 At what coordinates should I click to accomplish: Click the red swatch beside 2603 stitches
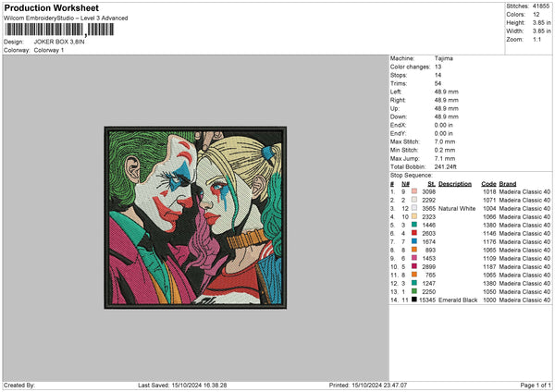(x=414, y=233)
